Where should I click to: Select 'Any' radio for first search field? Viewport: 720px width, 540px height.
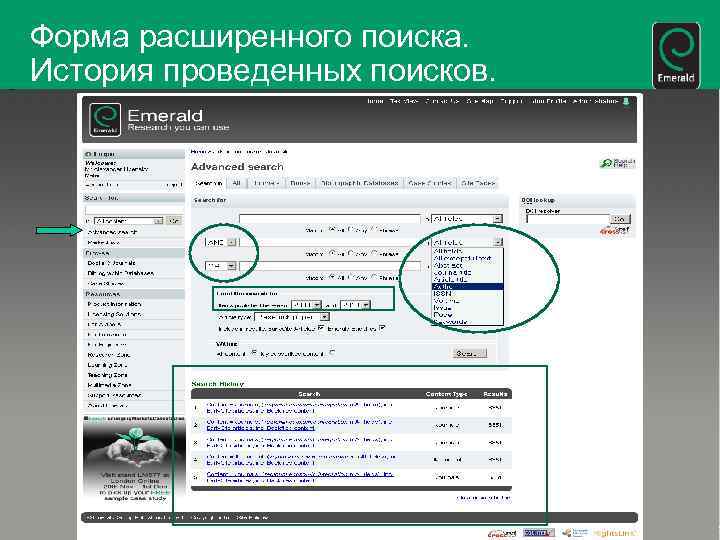click(x=351, y=229)
